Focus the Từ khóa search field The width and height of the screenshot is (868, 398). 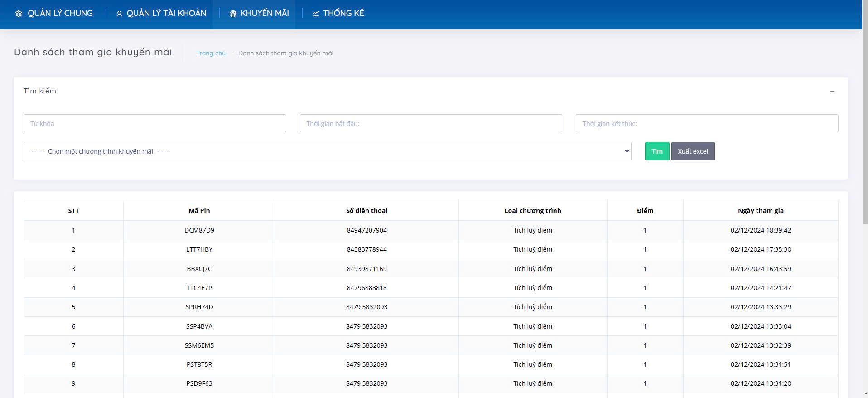pyautogui.click(x=155, y=123)
